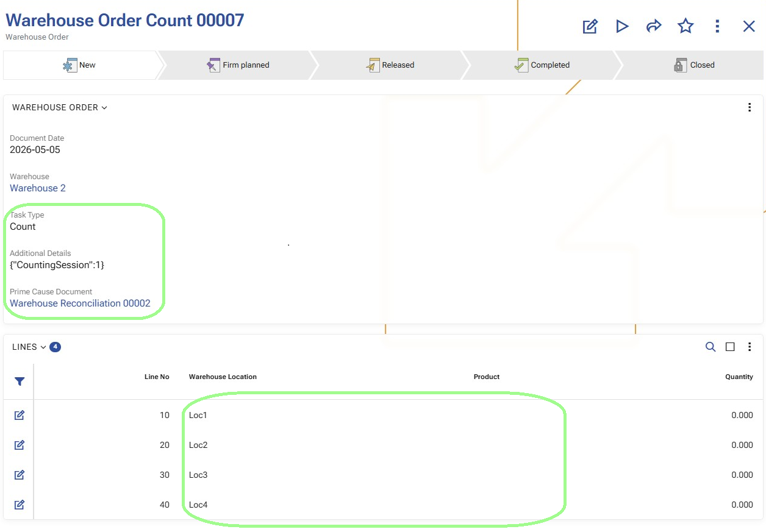Click line number 40 cell
The width and height of the screenshot is (766, 532).
pos(165,505)
